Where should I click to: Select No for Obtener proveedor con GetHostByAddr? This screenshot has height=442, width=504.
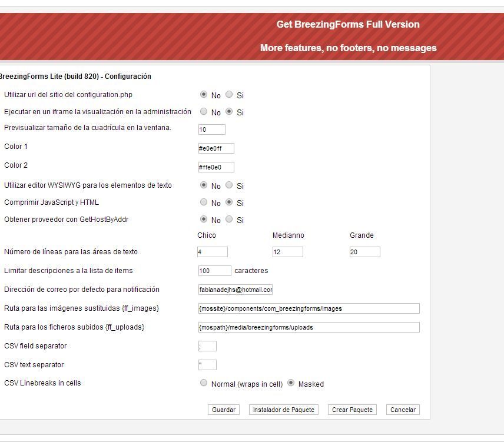tap(204, 219)
